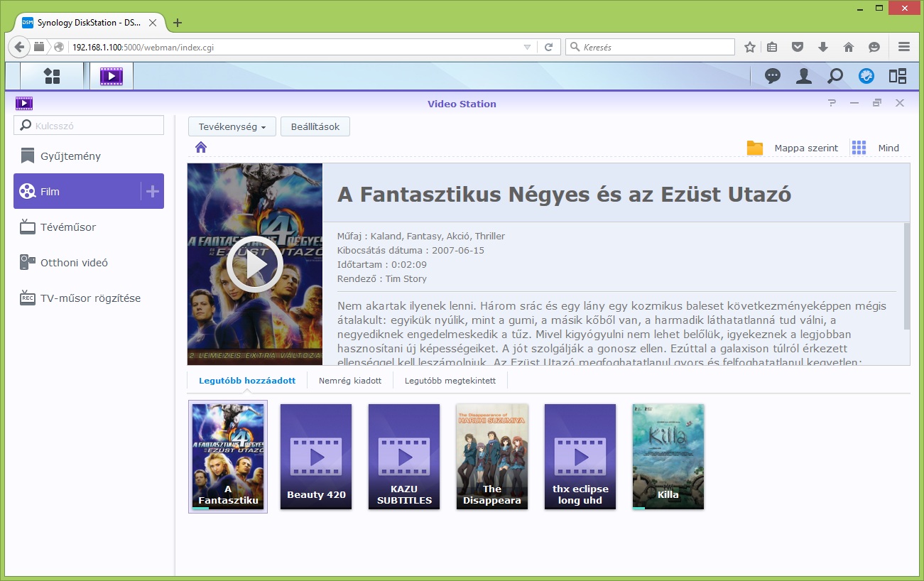Click the Firefox bookmarks list icon
This screenshot has height=581, width=924.
(772, 47)
